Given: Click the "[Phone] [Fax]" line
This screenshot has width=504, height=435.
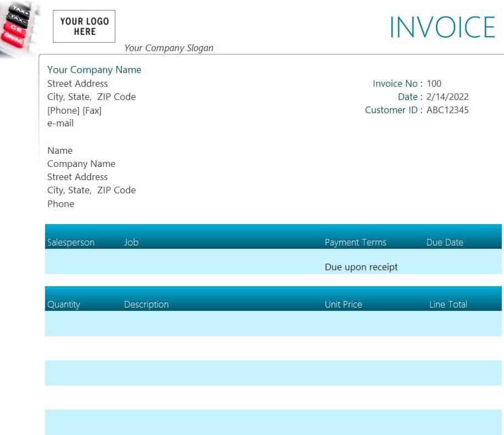Looking at the screenshot, I should 74,110.
